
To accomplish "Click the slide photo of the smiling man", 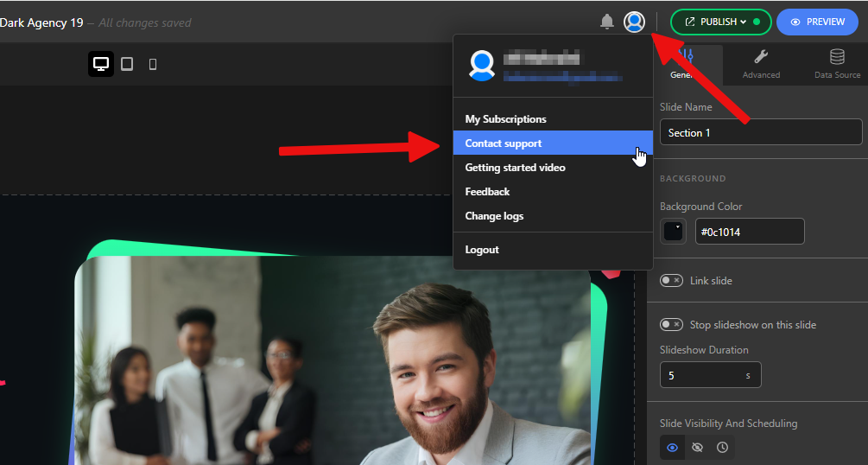I will point(333,360).
